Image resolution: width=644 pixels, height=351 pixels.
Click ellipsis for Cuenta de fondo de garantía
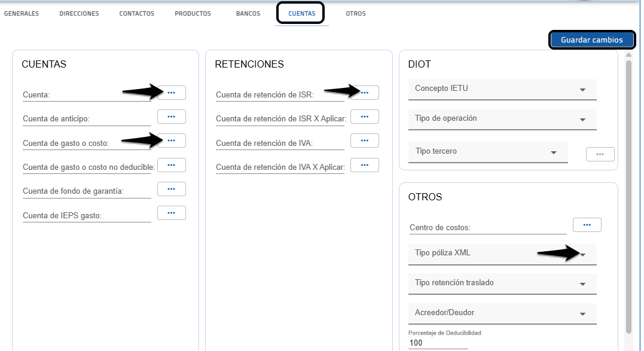pyautogui.click(x=171, y=189)
